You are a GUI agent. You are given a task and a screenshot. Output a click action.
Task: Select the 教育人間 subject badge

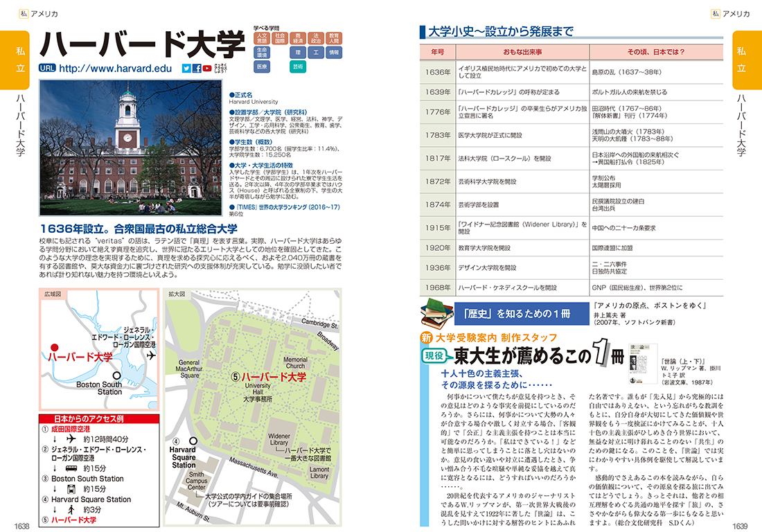click(334, 38)
